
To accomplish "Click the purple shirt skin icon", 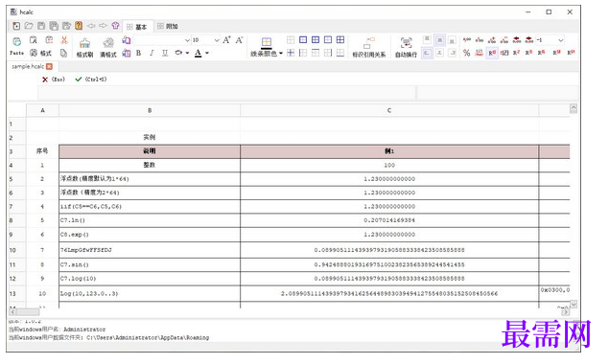I will (115, 26).
